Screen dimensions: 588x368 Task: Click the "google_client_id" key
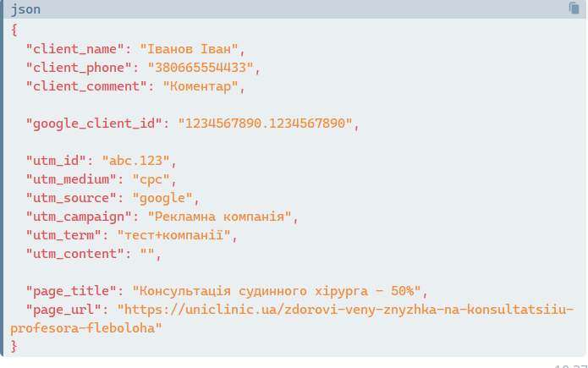point(94,124)
